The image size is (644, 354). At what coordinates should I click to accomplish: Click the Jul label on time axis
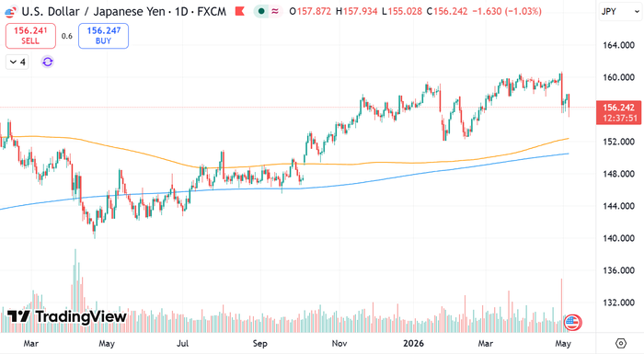pyautogui.click(x=182, y=343)
